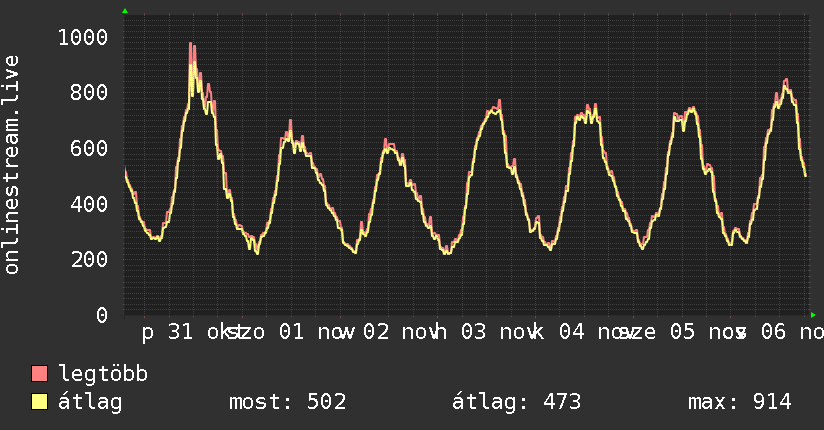Click the 'most: 502' value
The height and width of the screenshot is (430, 824).
pos(287,402)
